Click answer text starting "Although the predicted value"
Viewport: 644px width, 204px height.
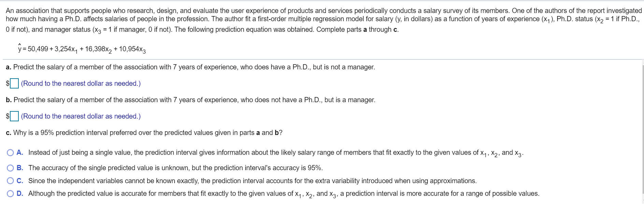[x=284, y=194]
